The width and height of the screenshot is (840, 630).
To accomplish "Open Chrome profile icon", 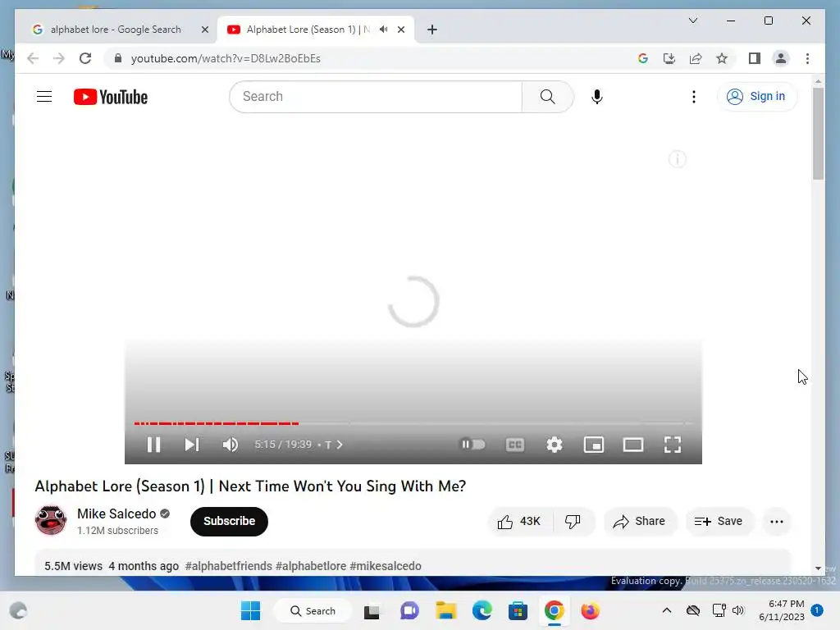I will (x=781, y=58).
